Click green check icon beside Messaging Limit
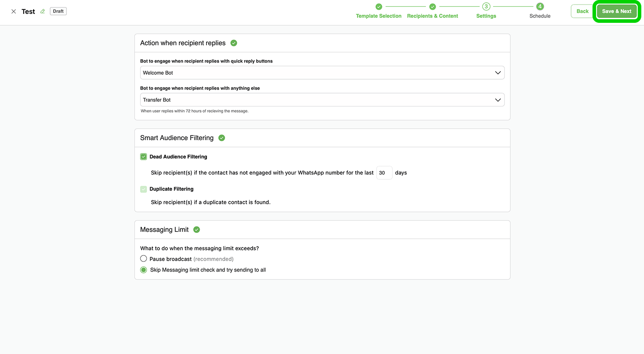 [x=197, y=230]
